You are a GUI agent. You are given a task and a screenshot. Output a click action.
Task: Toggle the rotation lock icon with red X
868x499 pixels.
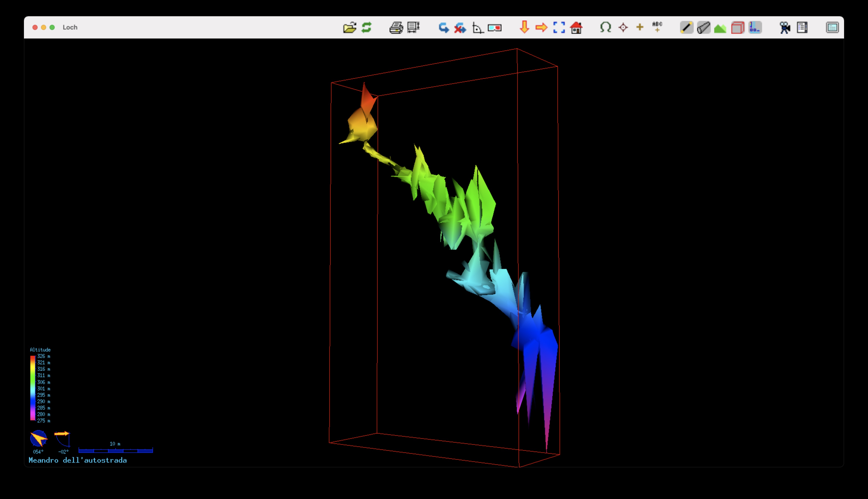pos(460,27)
